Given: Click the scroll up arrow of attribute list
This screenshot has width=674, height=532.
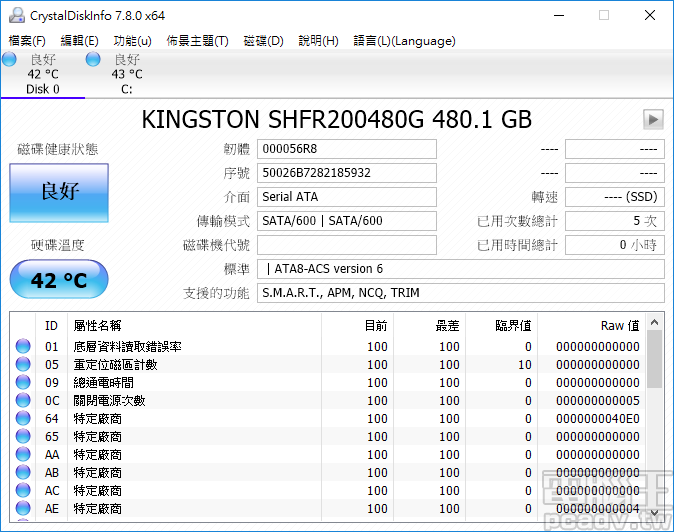Looking at the screenshot, I should click(x=655, y=322).
